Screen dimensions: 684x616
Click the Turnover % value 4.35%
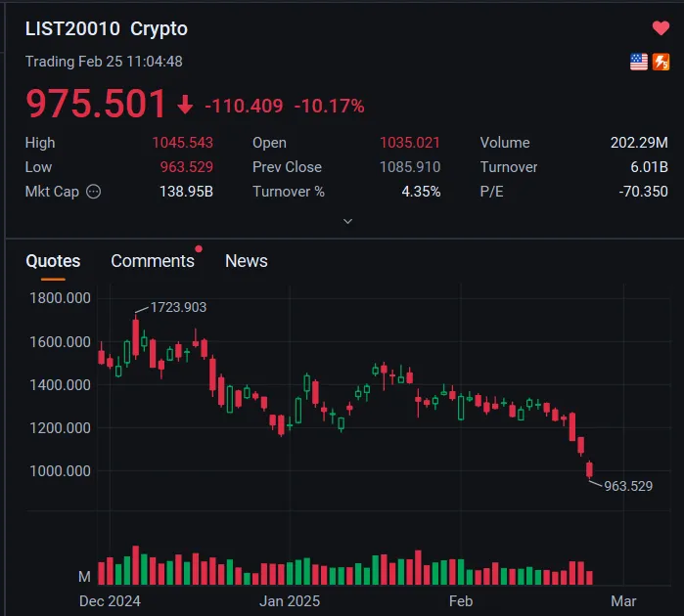click(x=421, y=192)
